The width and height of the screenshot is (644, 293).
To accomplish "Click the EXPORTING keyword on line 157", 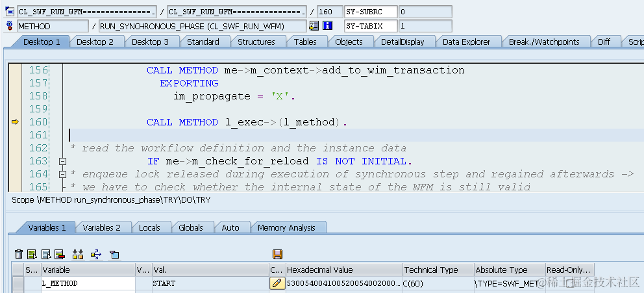I will click(189, 83).
